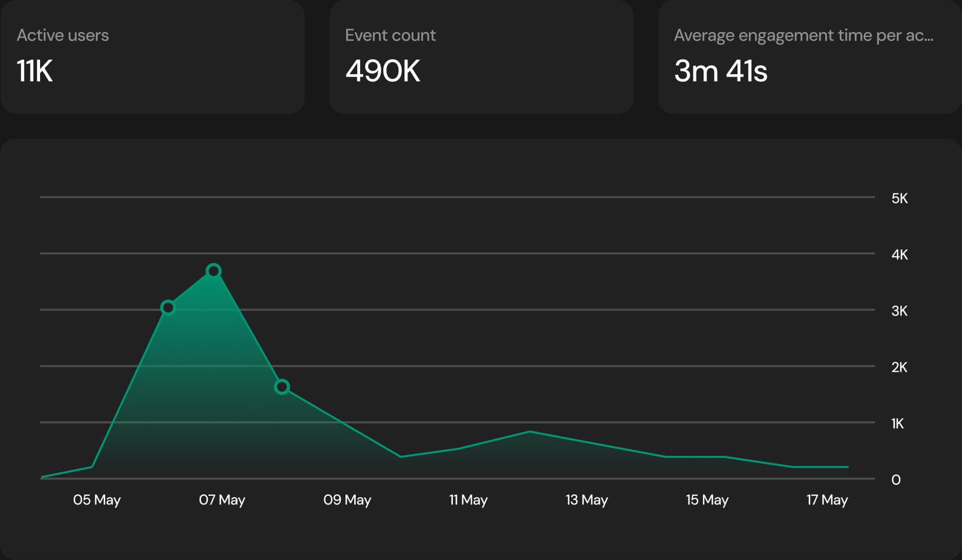962x560 pixels.
Task: Click the 4K y-axis label
Action: click(899, 254)
